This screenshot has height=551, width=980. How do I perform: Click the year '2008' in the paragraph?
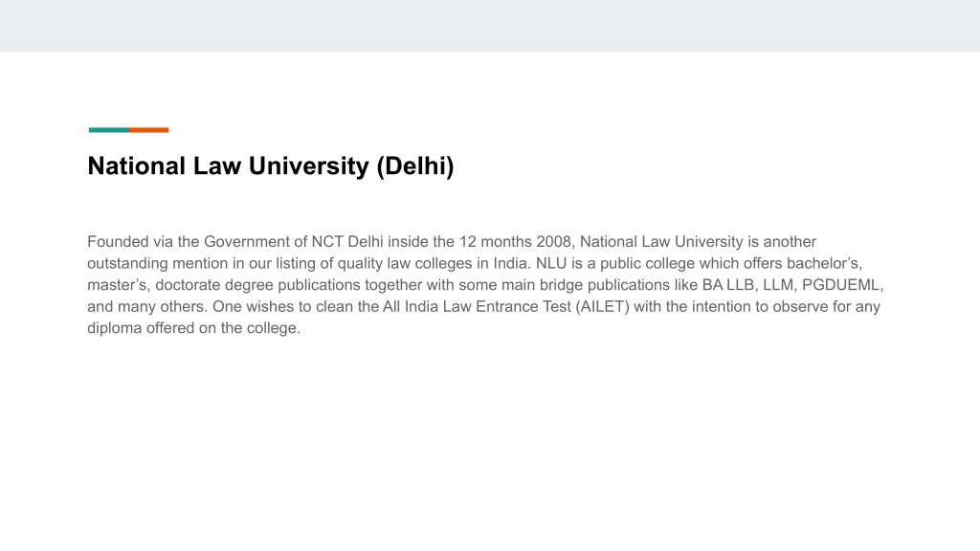(553, 242)
